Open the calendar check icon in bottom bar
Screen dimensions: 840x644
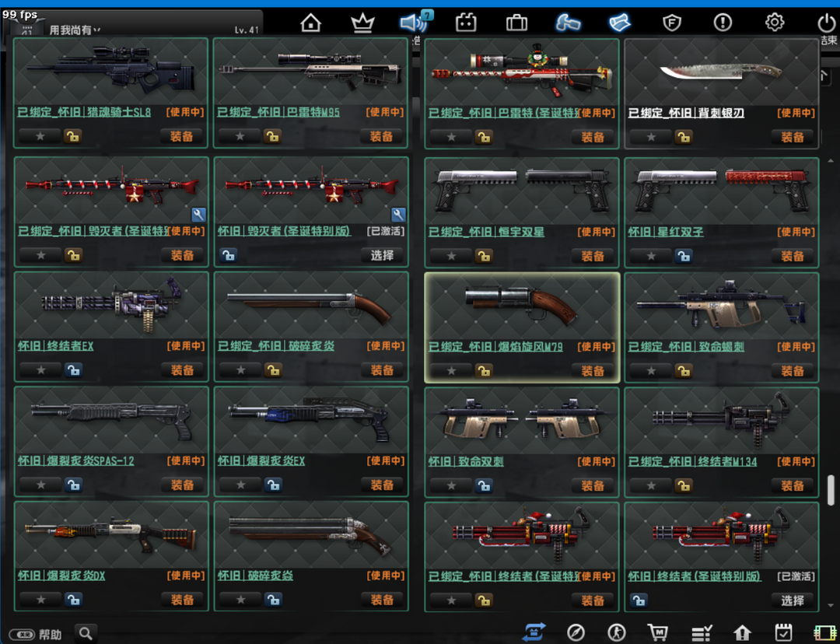(x=783, y=632)
